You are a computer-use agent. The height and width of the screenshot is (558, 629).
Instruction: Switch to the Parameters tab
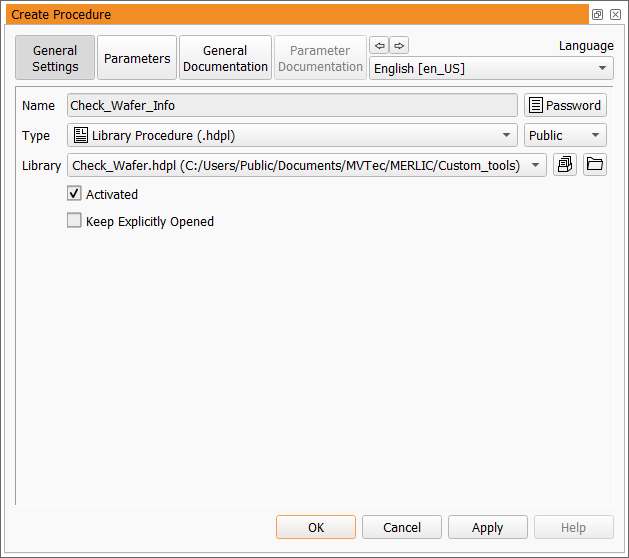point(137,59)
